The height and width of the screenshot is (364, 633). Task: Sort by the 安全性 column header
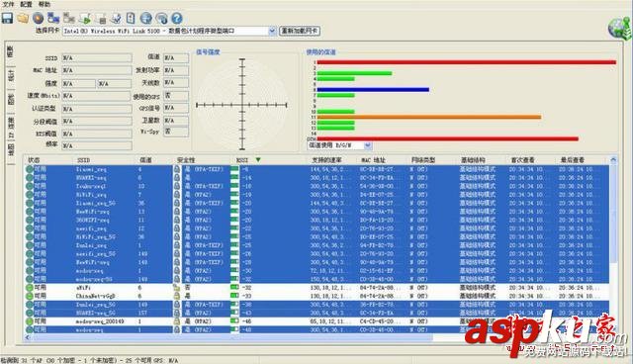186,160
